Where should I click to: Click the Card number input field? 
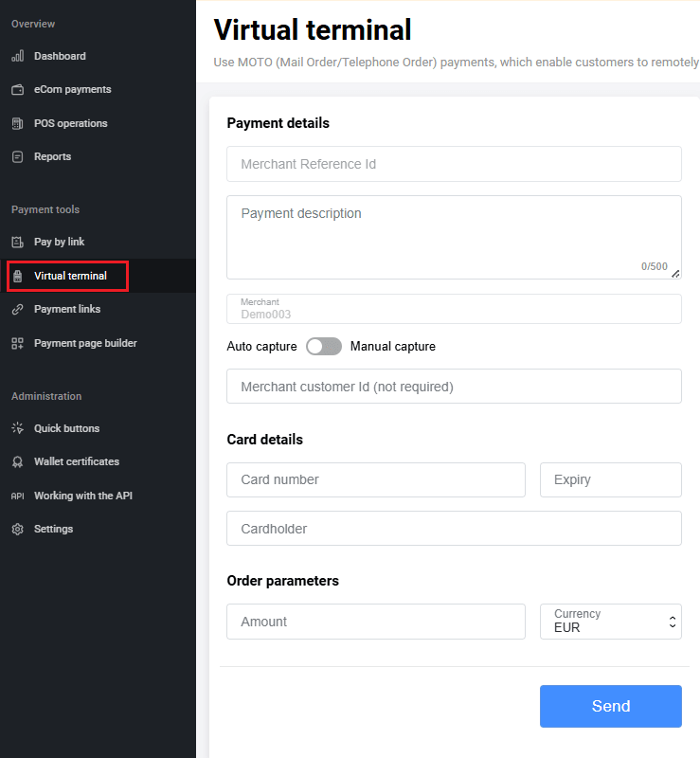375,479
